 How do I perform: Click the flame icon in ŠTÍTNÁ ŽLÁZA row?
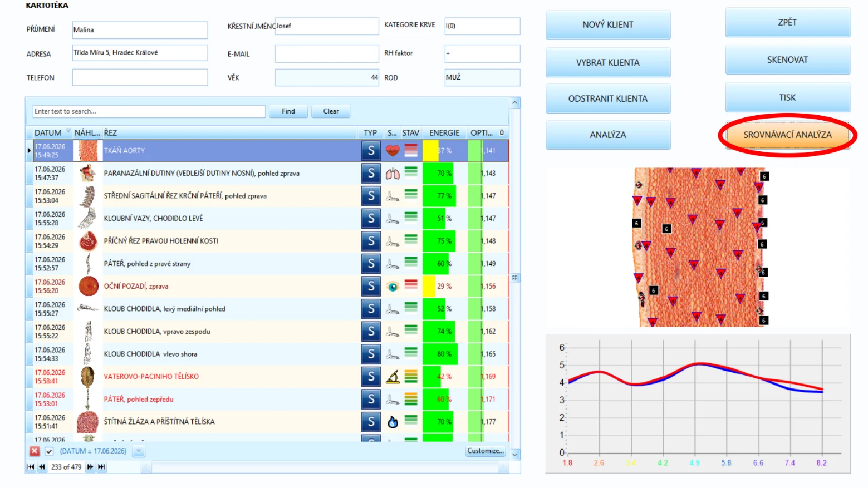coord(393,422)
